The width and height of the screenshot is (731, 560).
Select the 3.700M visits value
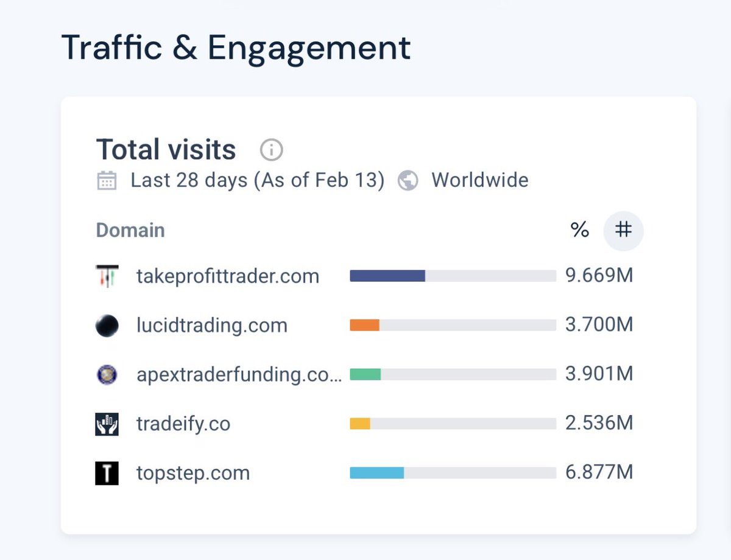tap(599, 325)
